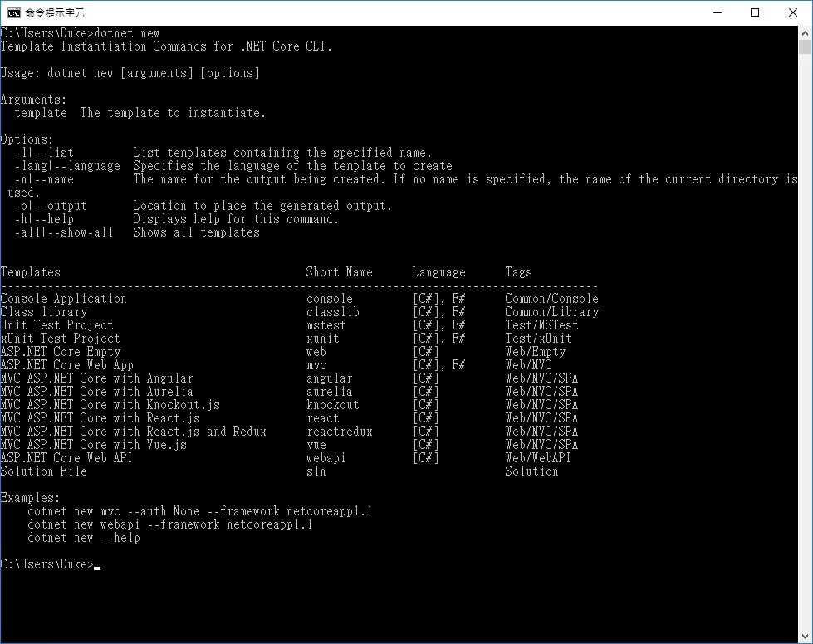Click the 'Web/WebAPI' tag

pos(537,458)
